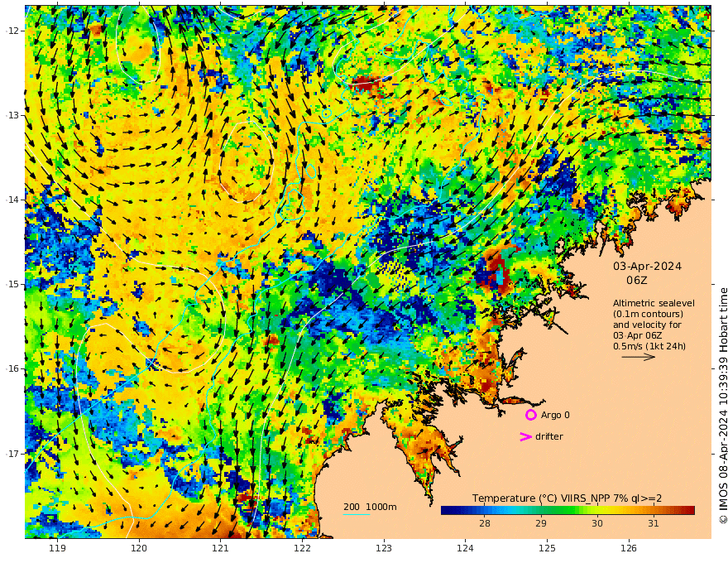Click the "200 1000m" depth legend text

[370, 507]
